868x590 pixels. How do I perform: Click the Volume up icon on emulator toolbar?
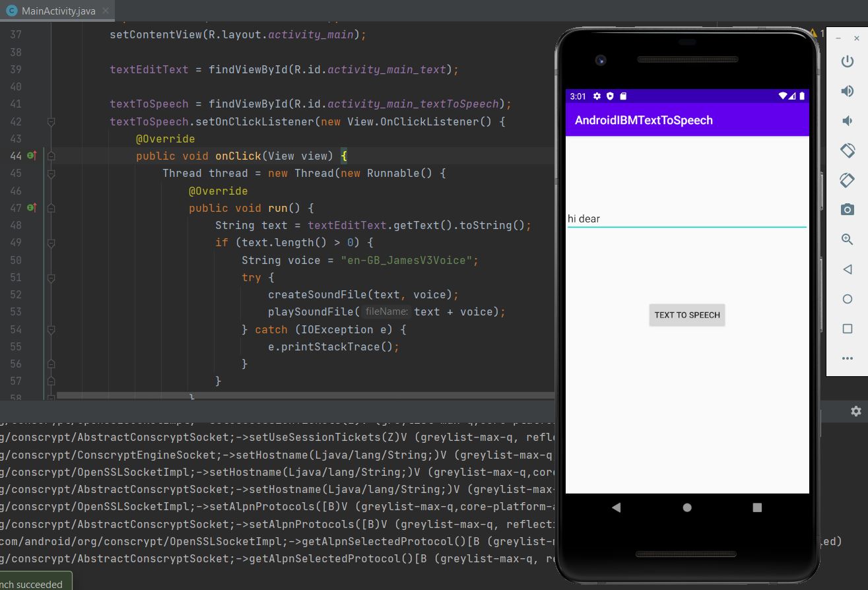click(x=847, y=90)
